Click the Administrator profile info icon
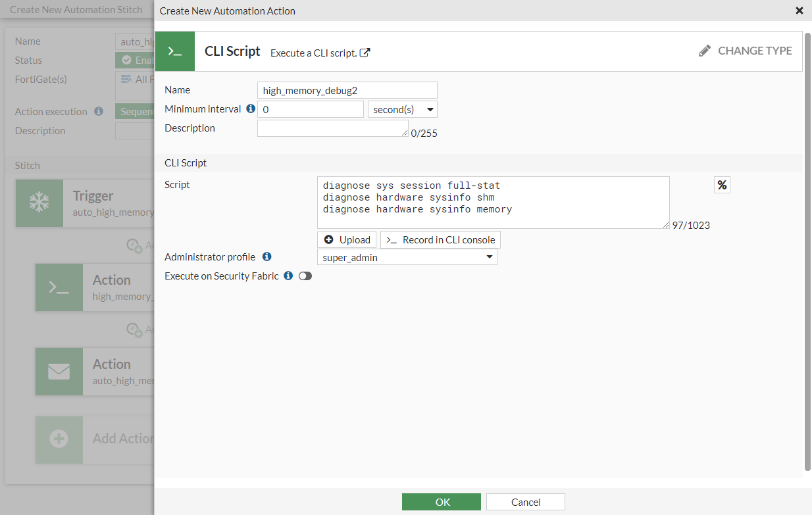The width and height of the screenshot is (812, 515). [266, 257]
